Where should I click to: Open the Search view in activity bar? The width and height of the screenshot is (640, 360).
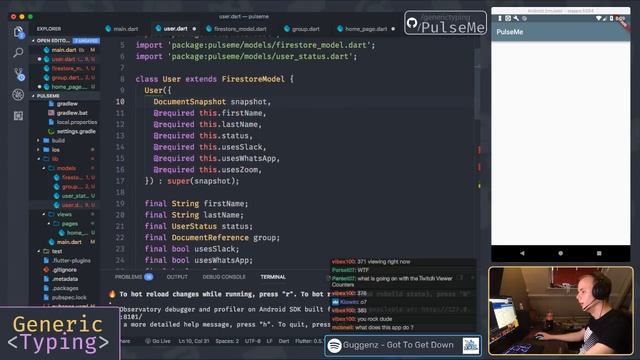point(18,53)
